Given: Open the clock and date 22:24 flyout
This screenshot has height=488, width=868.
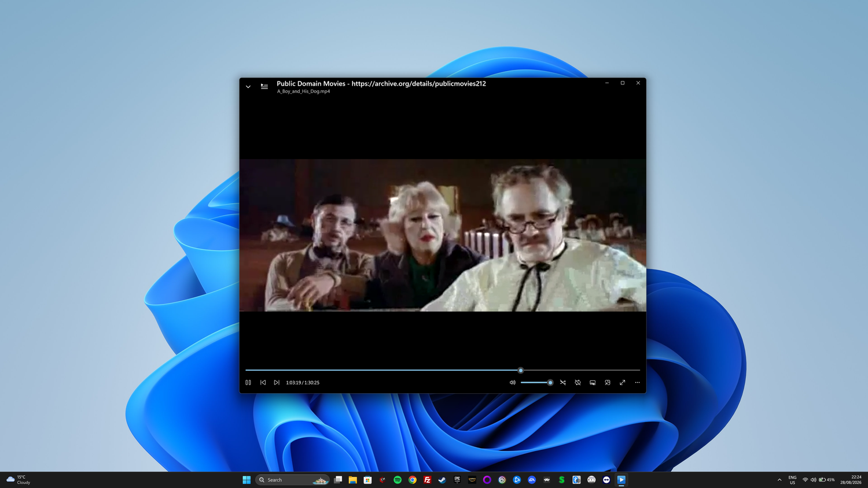Looking at the screenshot, I should pyautogui.click(x=852, y=480).
